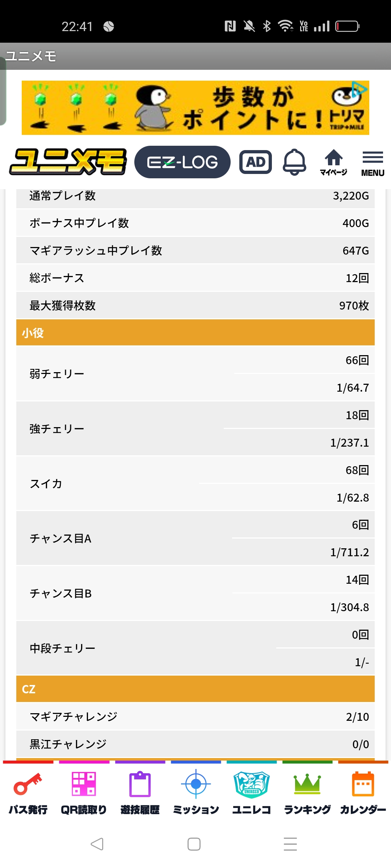Open the MENU hamburger button

click(373, 163)
